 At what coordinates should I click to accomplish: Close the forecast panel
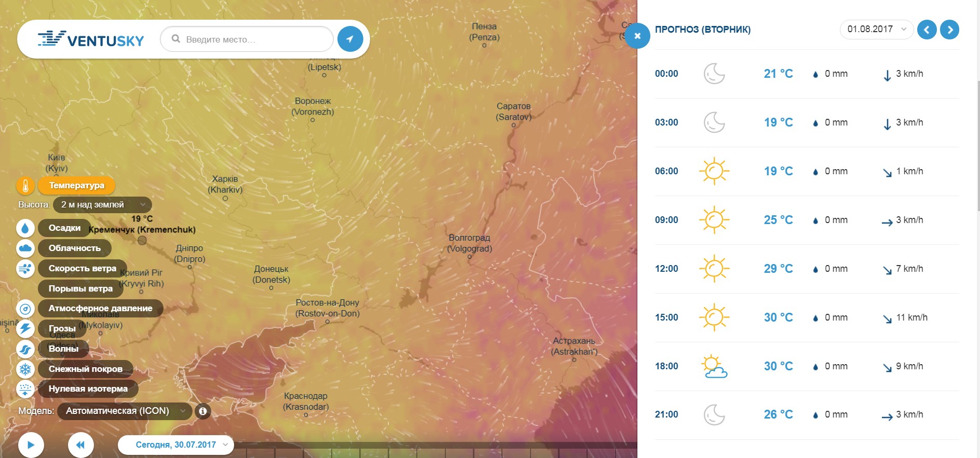tap(637, 36)
